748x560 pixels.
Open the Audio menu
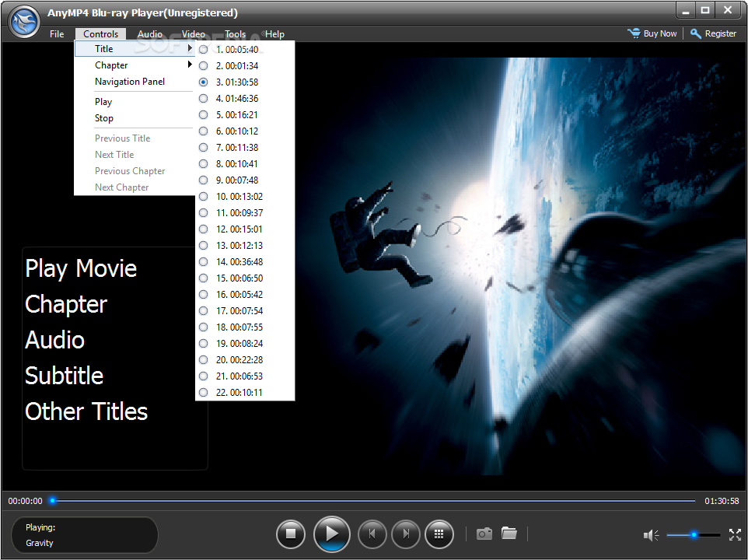(x=150, y=34)
